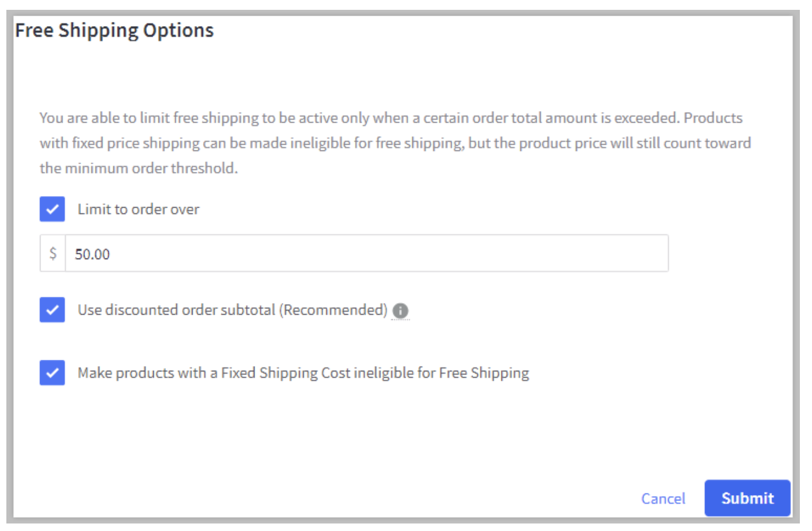This screenshot has height=531, width=812.
Task: Click the Free Shipping Options heading
Action: 115,30
